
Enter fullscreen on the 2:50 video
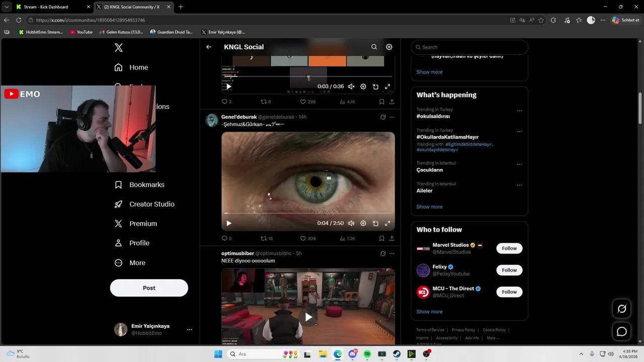(x=387, y=223)
